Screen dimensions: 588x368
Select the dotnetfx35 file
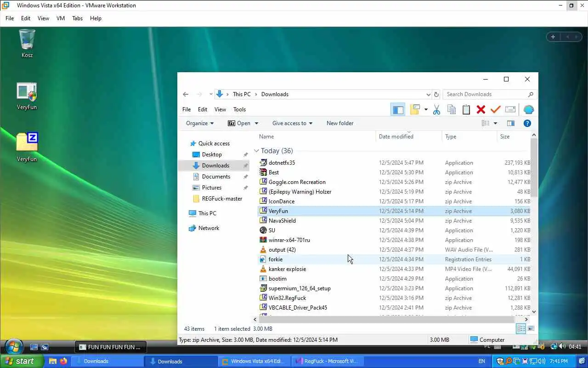click(x=282, y=163)
